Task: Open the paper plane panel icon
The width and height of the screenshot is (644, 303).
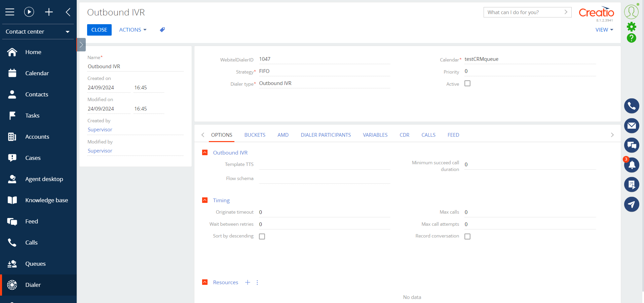Action: [x=632, y=204]
